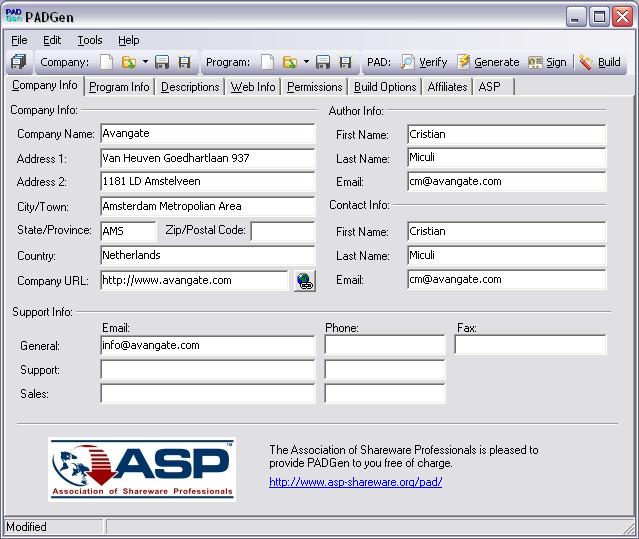Focus the Support email field
Image resolution: width=639 pixels, height=539 pixels.
point(207,370)
